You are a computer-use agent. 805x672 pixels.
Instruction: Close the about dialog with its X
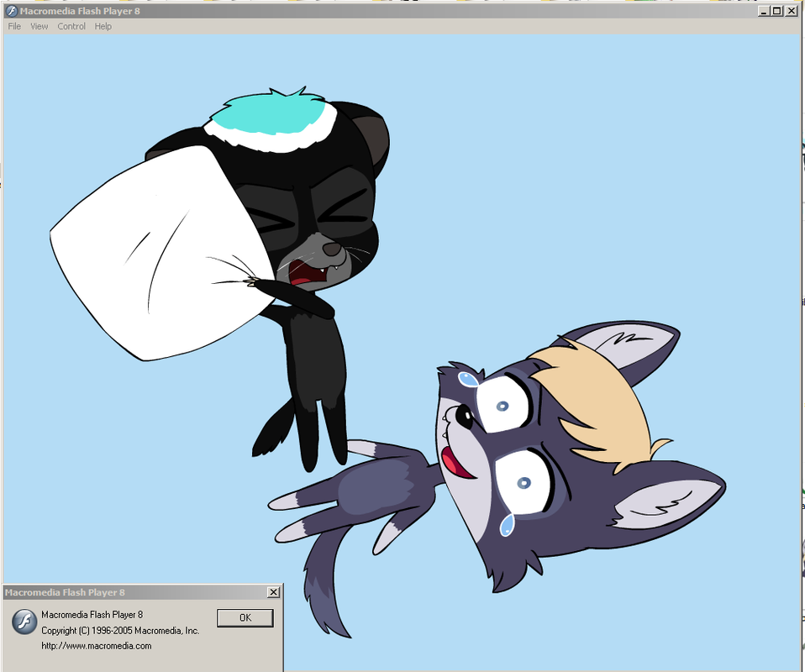(x=274, y=592)
